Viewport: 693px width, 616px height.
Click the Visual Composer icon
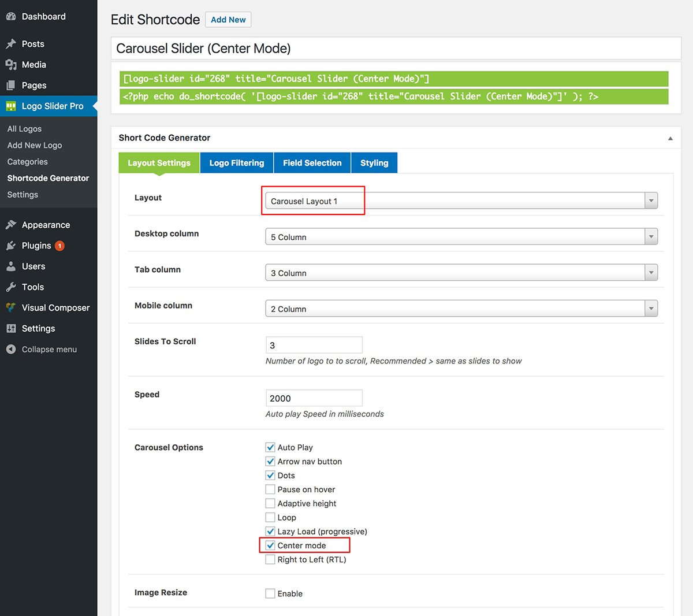10,307
